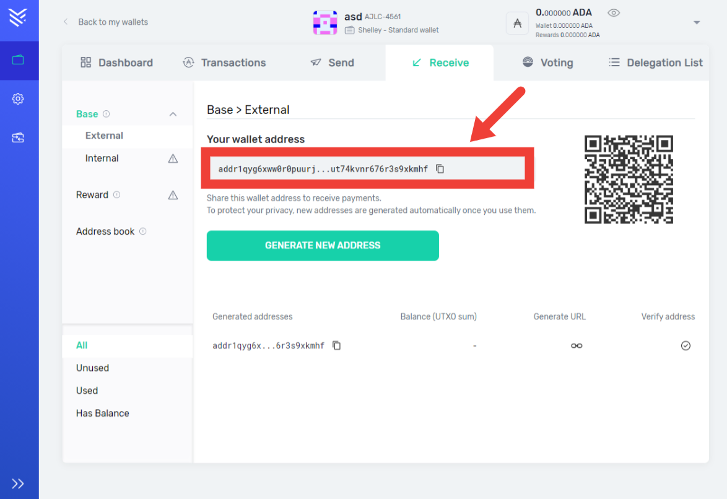The height and width of the screenshot is (499, 727).
Task: Click the verify address checkmark icon
Action: (685, 346)
